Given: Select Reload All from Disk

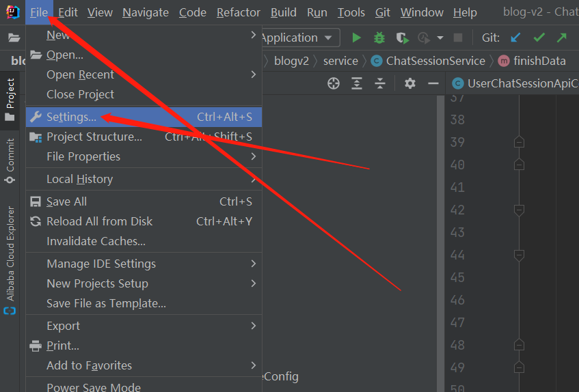Looking at the screenshot, I should point(144,222).
